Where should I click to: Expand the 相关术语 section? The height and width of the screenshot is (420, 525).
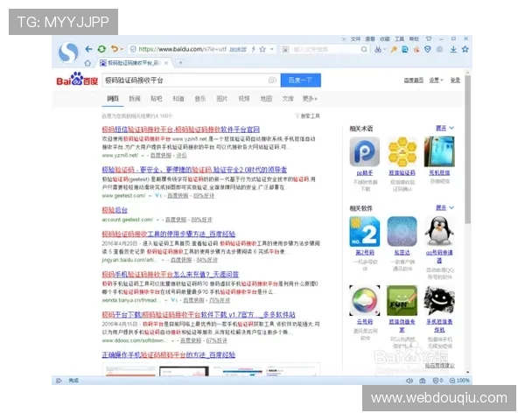click(x=445, y=128)
